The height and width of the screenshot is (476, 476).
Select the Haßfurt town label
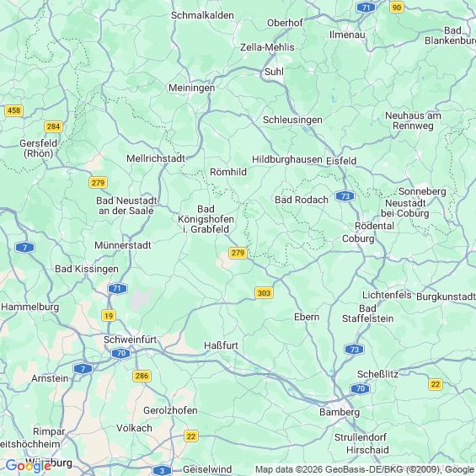click(x=221, y=345)
